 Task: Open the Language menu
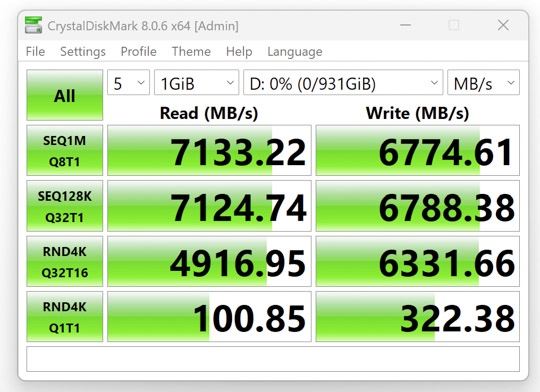[295, 52]
